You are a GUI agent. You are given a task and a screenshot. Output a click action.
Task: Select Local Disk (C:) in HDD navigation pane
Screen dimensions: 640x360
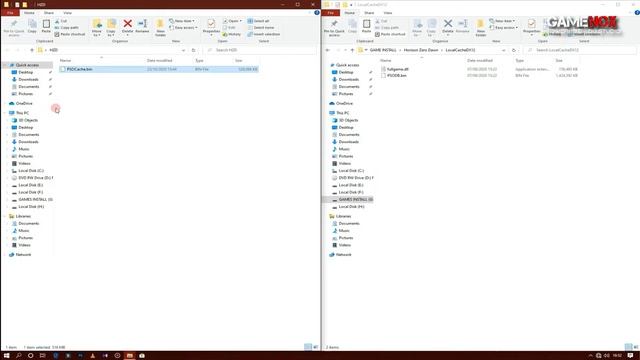[31, 171]
